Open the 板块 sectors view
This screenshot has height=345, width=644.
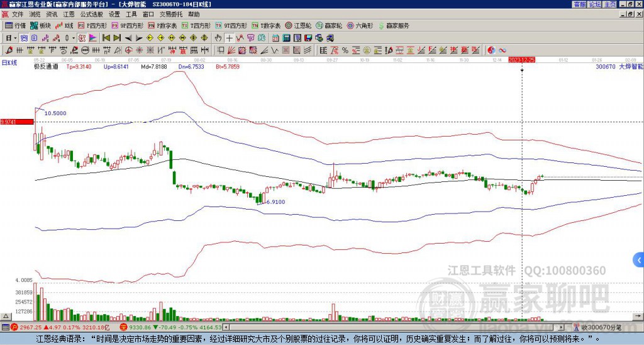(41, 25)
